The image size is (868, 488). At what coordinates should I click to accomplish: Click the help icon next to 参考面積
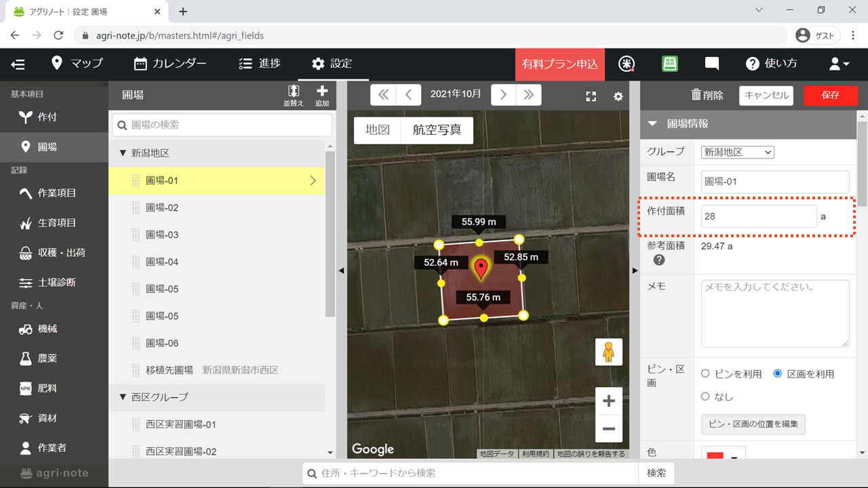pyautogui.click(x=658, y=260)
